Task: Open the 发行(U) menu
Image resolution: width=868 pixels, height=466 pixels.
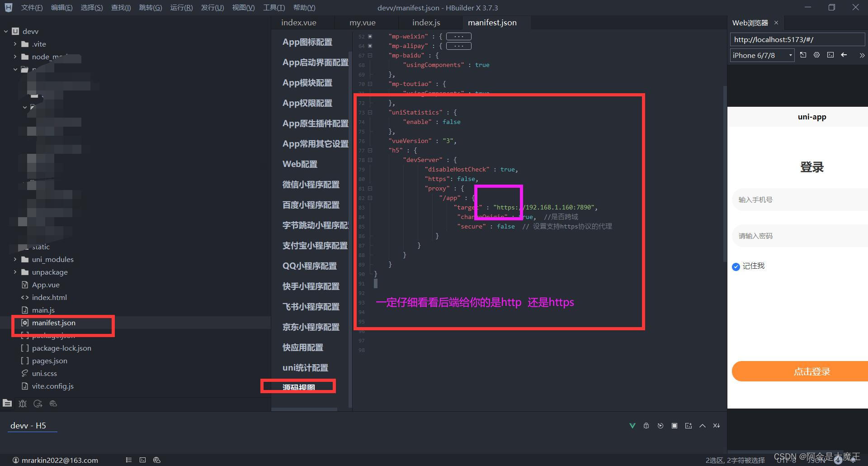Action: tap(212, 8)
